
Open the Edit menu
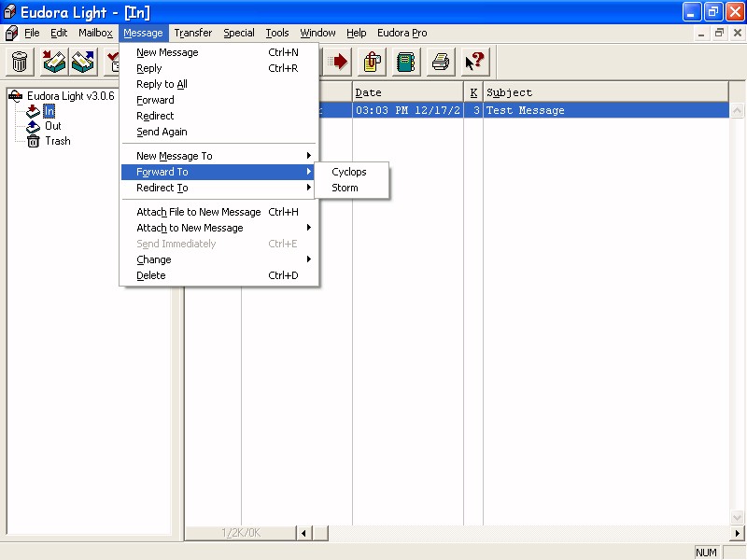coord(59,33)
